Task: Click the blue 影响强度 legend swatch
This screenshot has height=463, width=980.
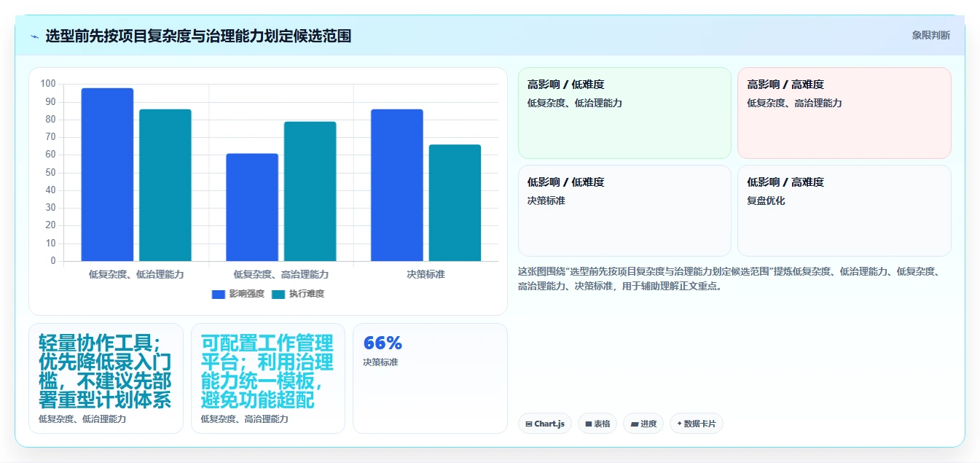Action: (219, 295)
